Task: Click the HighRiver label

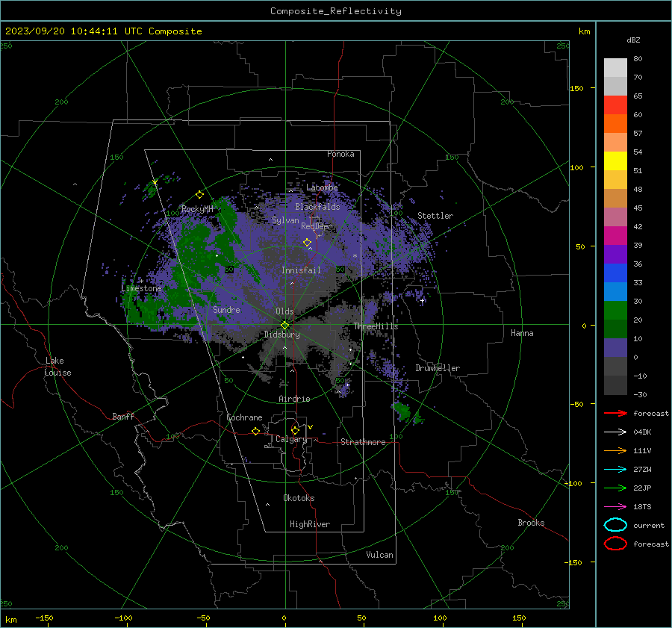Action: [310, 524]
